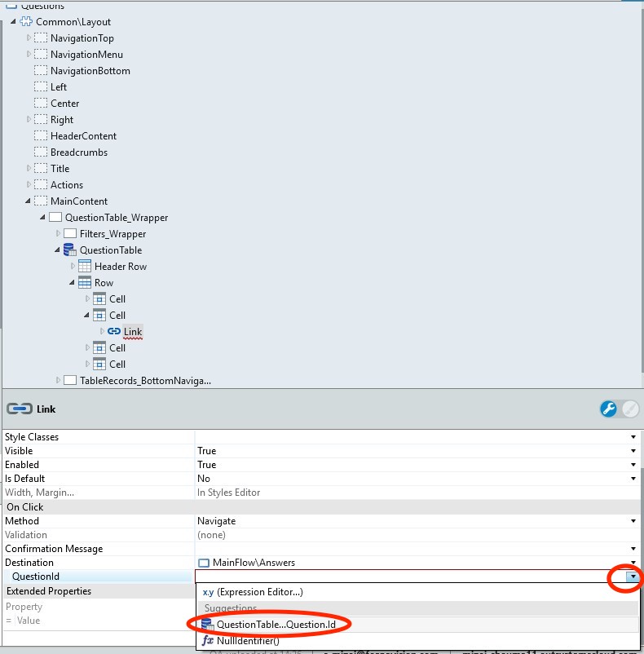Click the Validation (none) value

click(x=211, y=535)
